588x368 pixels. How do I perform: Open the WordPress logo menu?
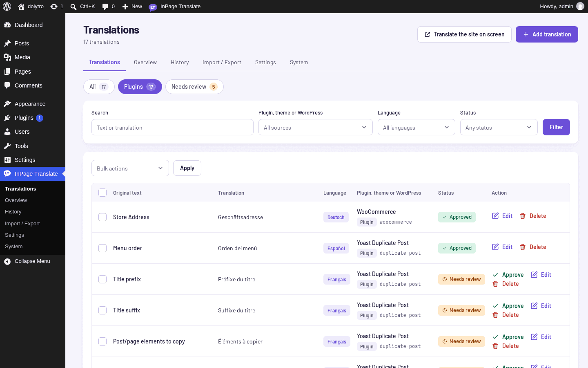coord(7,7)
